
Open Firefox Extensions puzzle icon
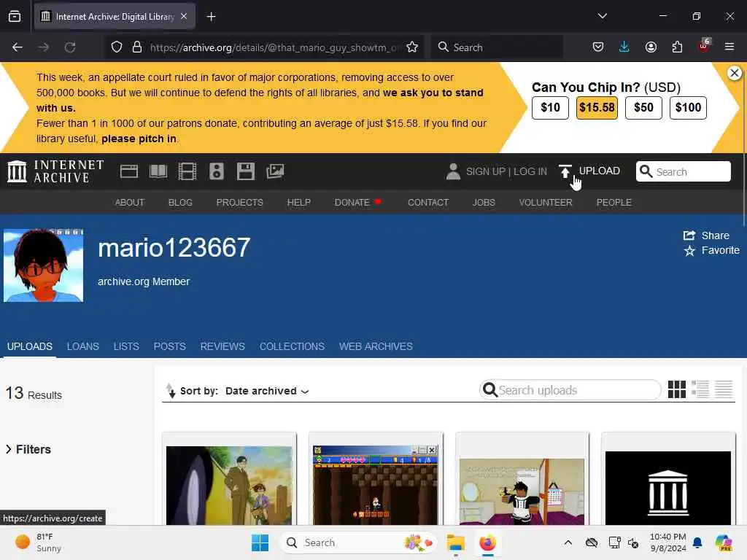point(677,47)
